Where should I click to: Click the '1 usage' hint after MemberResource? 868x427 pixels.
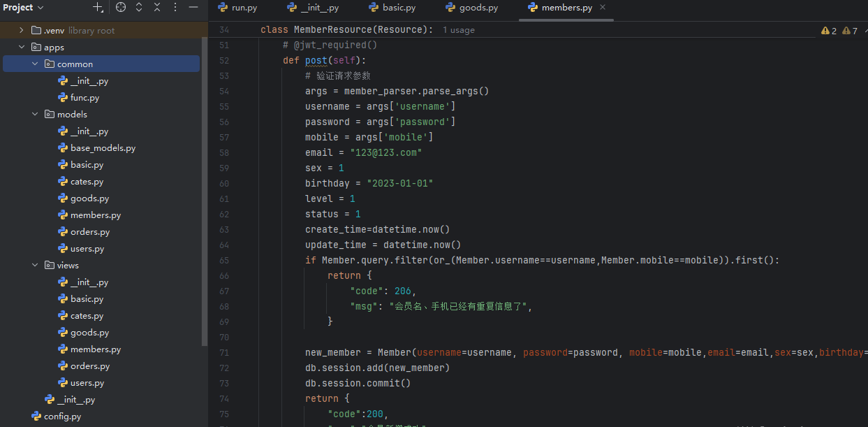pos(459,30)
